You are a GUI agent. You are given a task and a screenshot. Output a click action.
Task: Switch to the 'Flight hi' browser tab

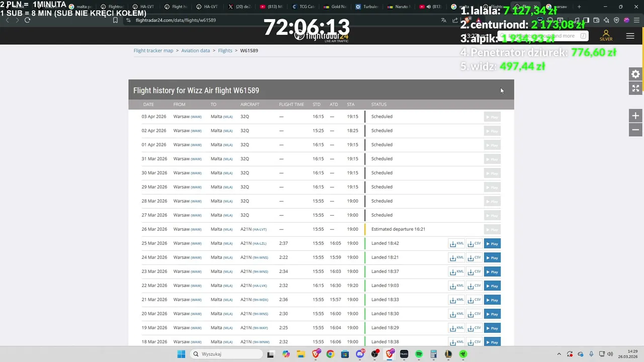176,7
